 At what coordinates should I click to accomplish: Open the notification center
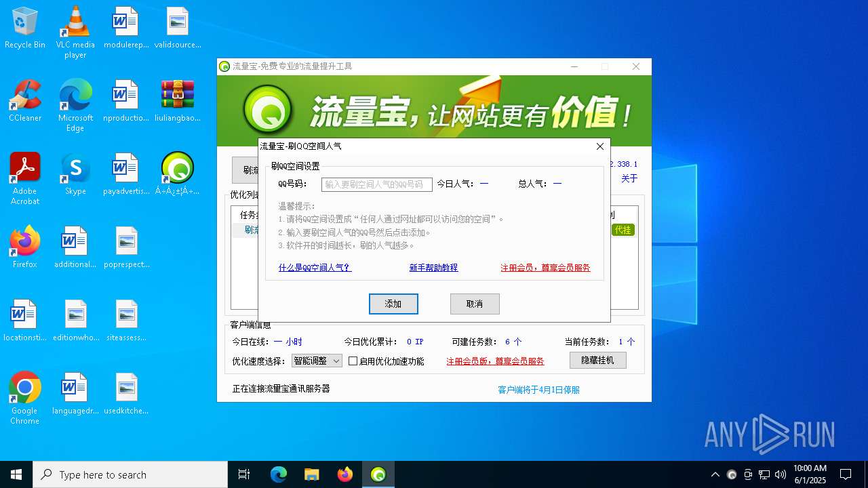pyautogui.click(x=846, y=474)
